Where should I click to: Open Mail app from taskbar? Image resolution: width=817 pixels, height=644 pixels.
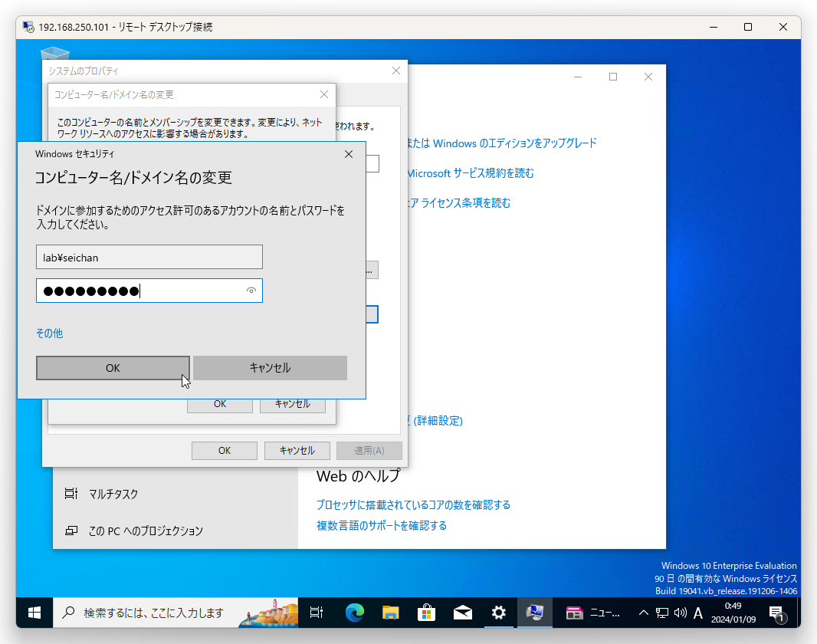point(463,613)
